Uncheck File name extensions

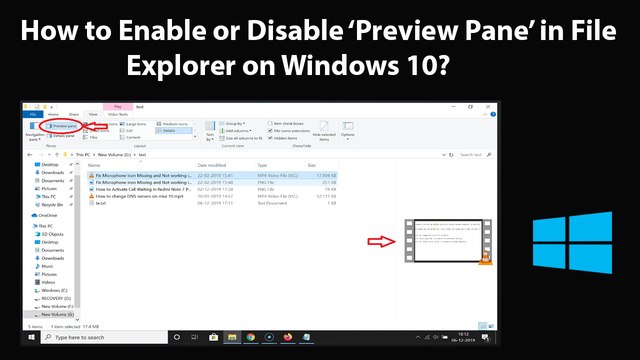click(x=289, y=131)
